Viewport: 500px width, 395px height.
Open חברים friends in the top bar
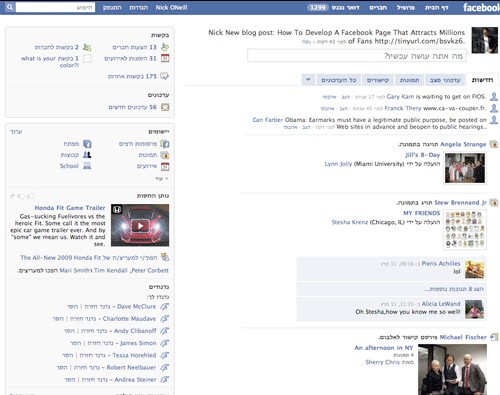[x=378, y=7]
